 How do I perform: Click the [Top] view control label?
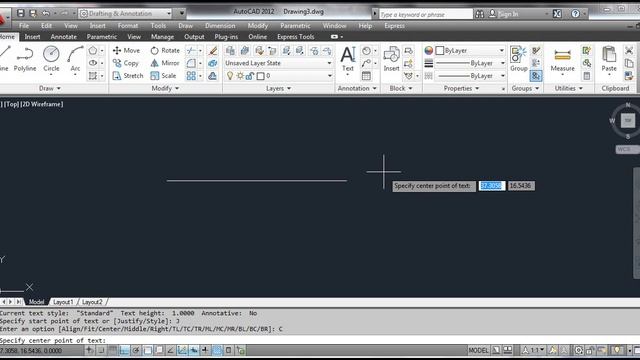12,104
